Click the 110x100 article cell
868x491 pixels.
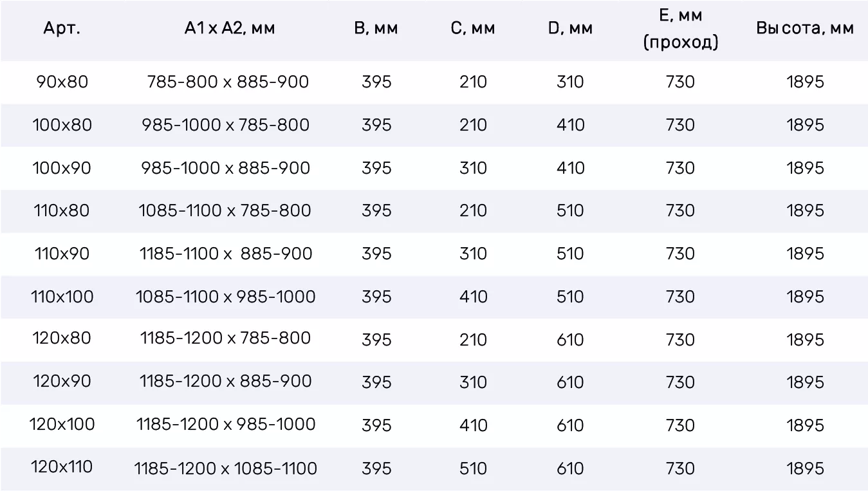click(62, 297)
